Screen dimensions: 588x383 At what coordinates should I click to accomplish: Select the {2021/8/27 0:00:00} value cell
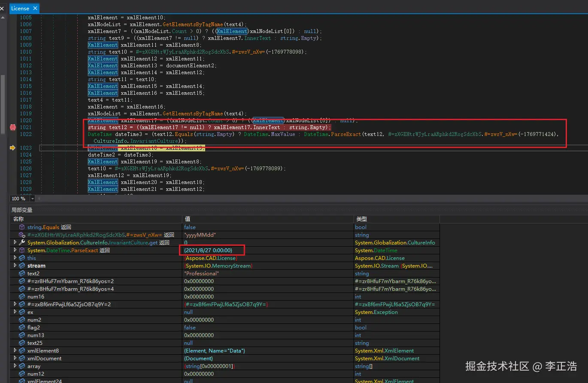point(208,250)
